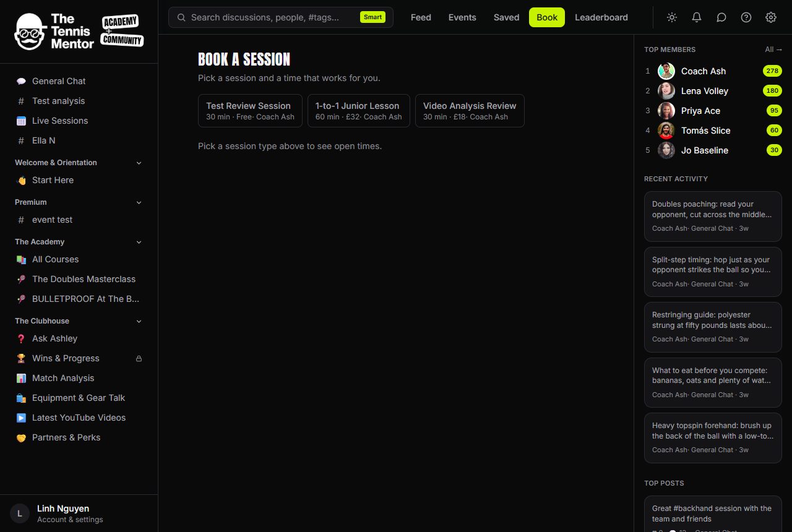
Task: Click the General Chat speech bubble icon
Action: pyautogui.click(x=21, y=81)
